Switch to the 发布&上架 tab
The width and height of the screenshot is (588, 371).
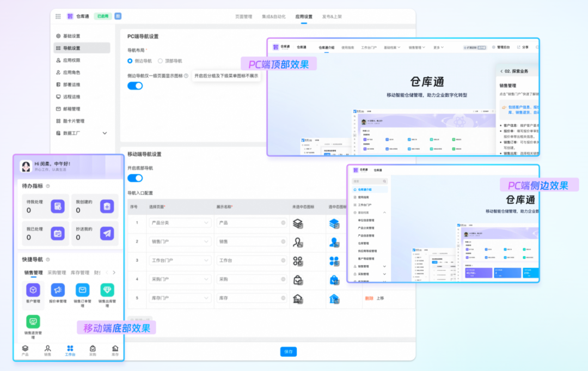332,17
